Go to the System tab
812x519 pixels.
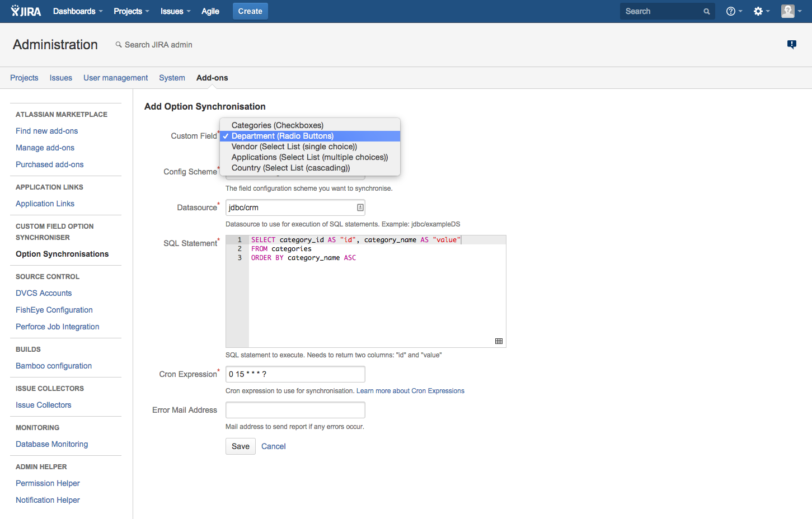coord(172,78)
